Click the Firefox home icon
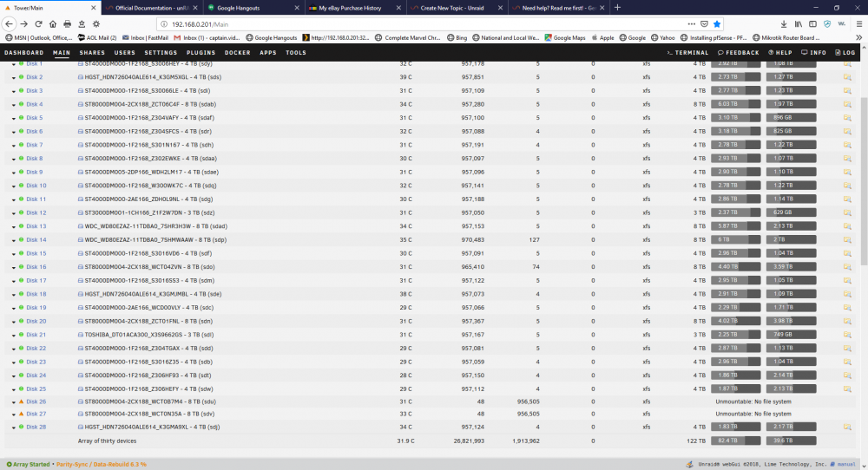 (53, 24)
